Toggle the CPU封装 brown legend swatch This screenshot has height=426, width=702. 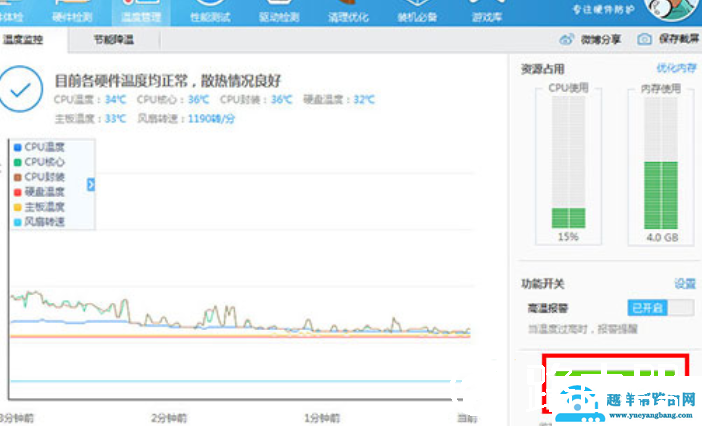click(18, 177)
